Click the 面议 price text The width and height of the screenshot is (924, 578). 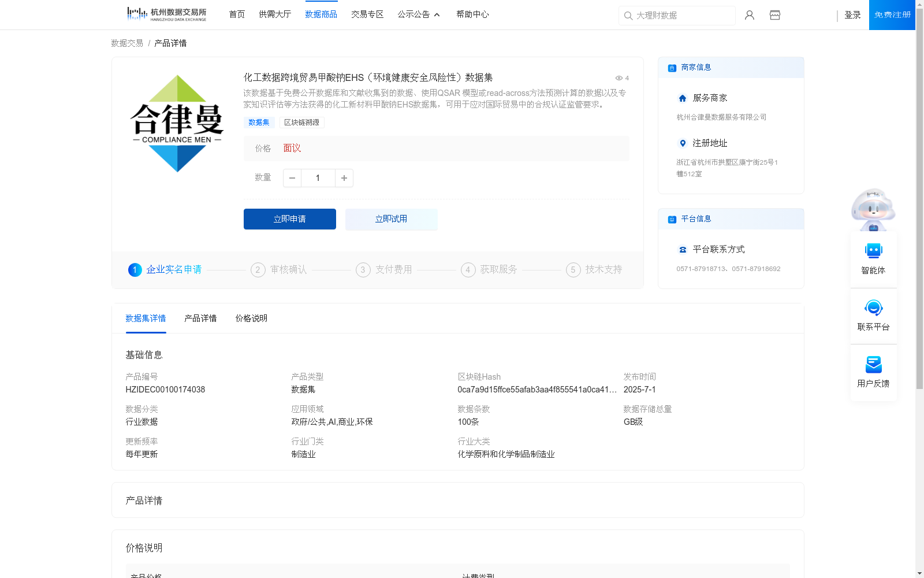tap(292, 149)
